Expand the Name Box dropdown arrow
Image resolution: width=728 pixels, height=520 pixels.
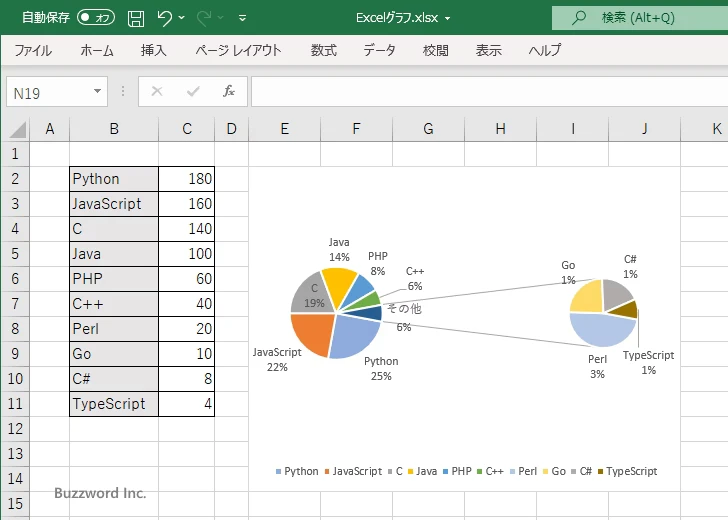point(98,91)
